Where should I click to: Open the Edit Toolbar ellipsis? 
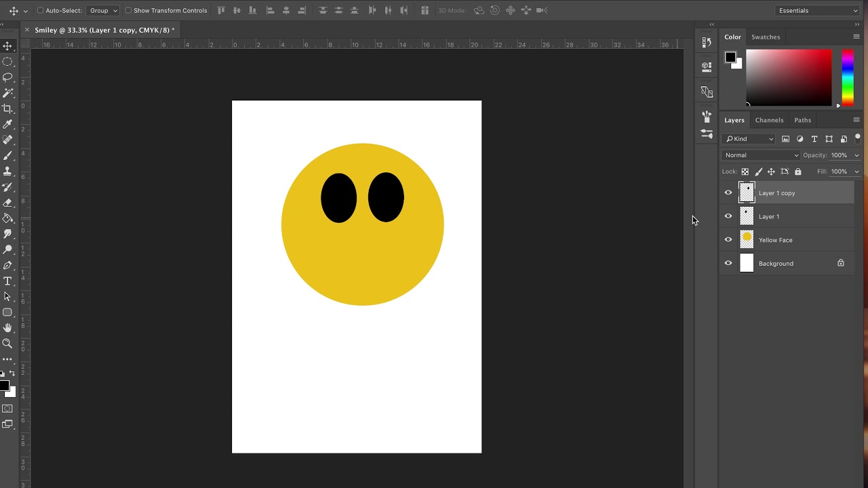(7, 359)
